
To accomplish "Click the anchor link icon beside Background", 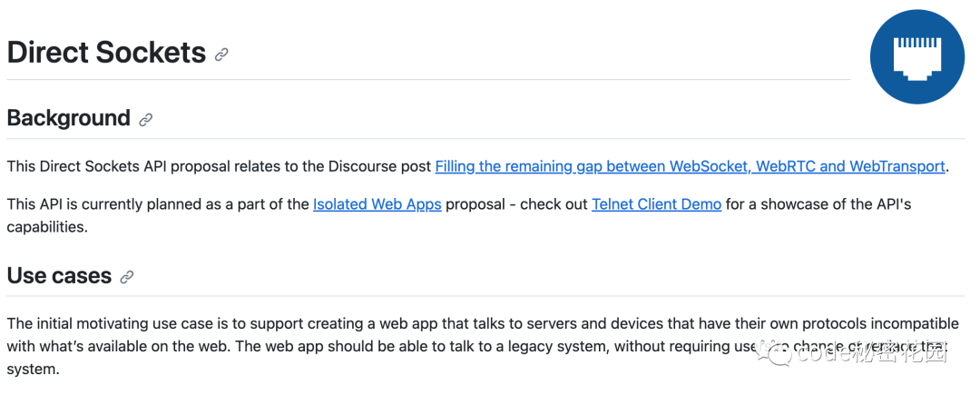I will 145,120.
